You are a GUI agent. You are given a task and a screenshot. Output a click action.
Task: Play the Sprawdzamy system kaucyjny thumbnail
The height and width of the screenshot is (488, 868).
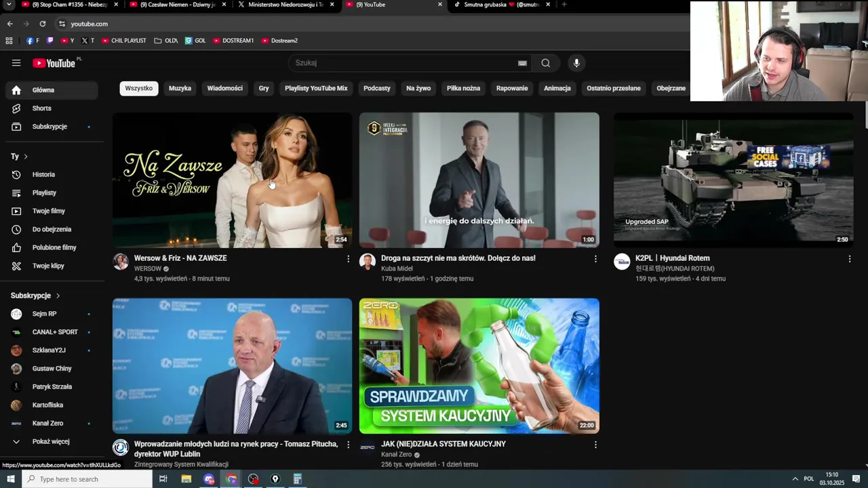(x=479, y=366)
